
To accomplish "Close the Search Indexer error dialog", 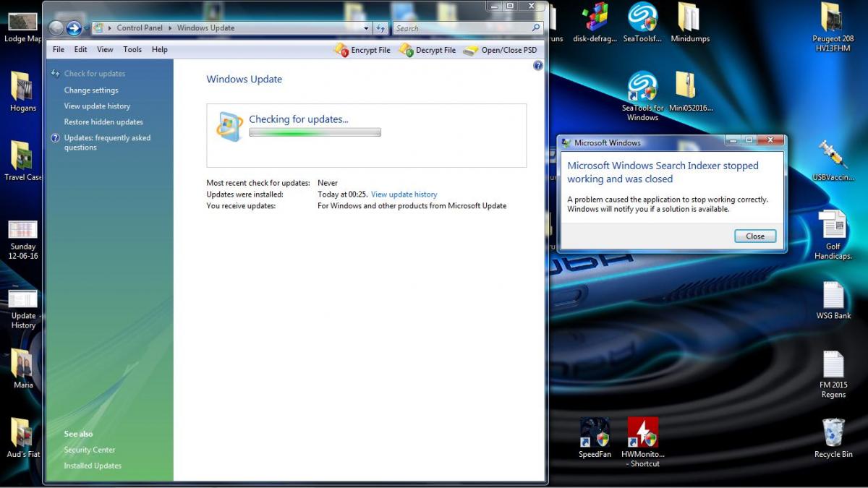I will pyautogui.click(x=755, y=236).
